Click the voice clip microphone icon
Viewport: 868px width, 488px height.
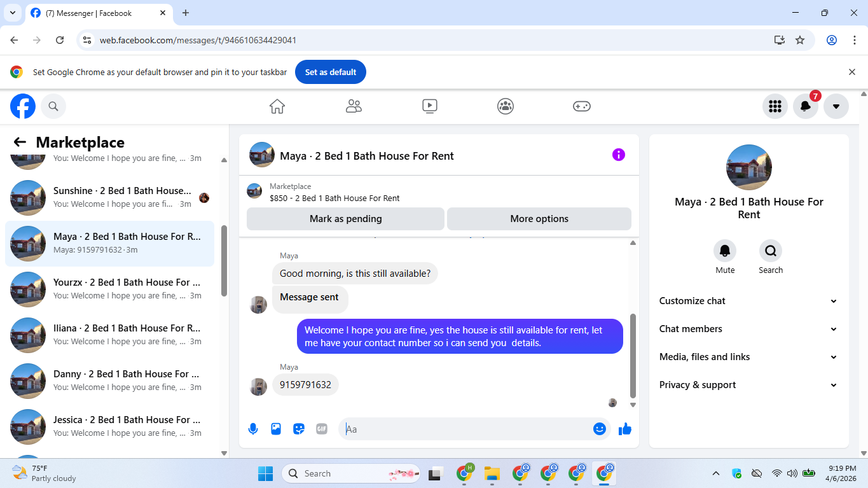point(253,429)
